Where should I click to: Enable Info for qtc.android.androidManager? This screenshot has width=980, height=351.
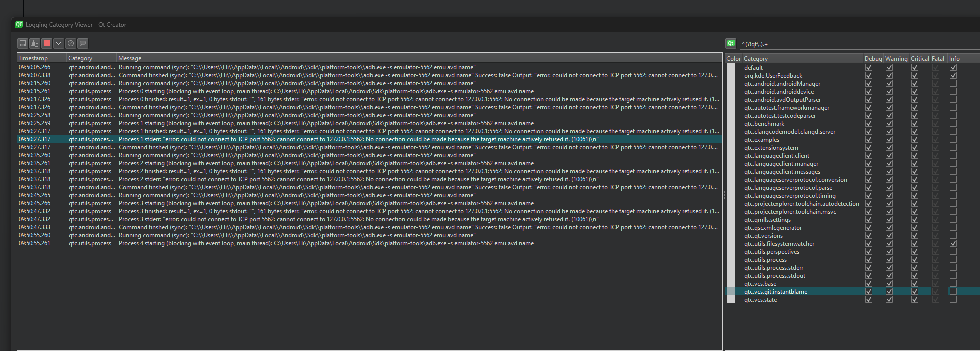coord(953,84)
